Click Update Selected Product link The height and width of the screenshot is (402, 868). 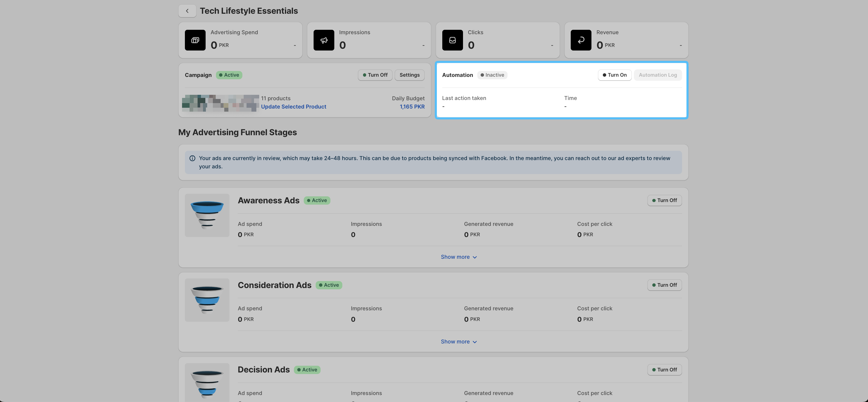coord(293,107)
